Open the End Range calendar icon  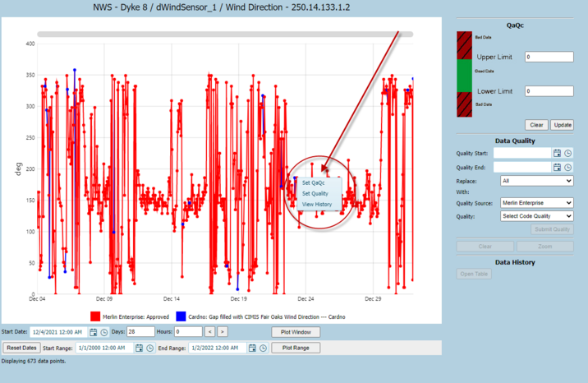click(252, 348)
